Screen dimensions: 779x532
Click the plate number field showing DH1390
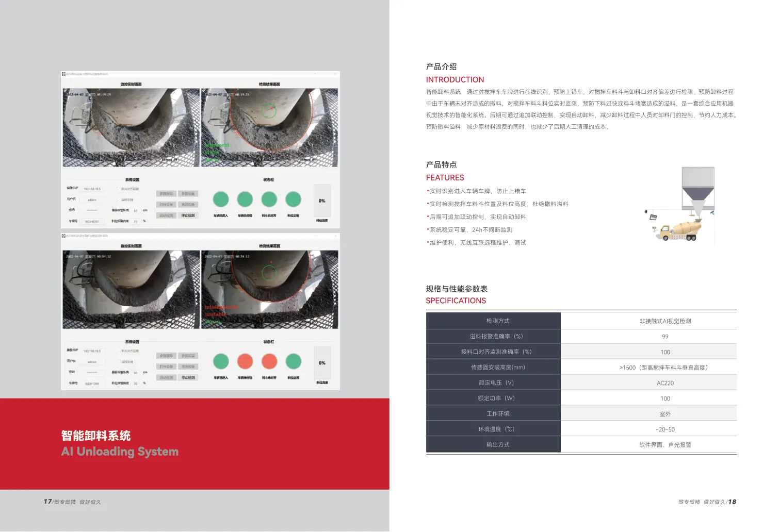(x=92, y=384)
